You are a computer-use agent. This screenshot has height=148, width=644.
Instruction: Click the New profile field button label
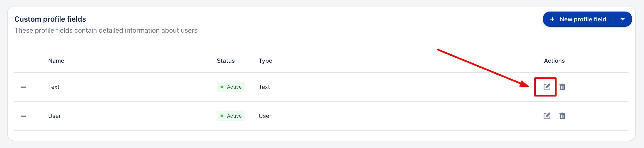coord(583,19)
